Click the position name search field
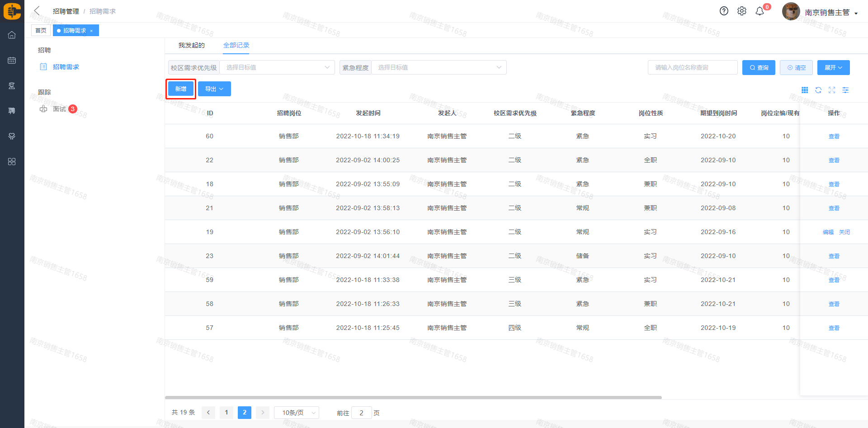868x428 pixels. pos(692,67)
